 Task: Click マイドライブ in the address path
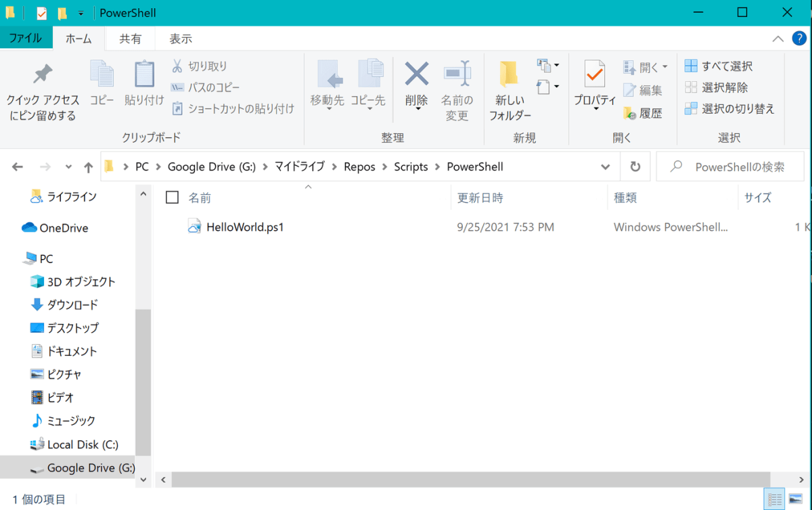300,167
